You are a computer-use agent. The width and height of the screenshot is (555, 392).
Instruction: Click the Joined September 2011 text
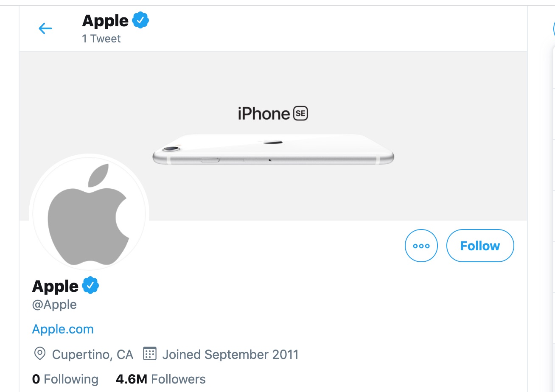point(230,354)
